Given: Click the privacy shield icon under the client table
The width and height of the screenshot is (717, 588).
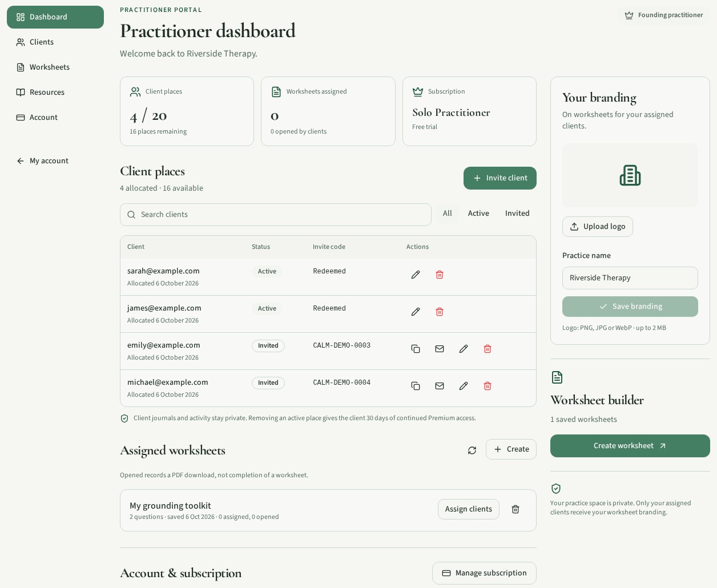Looking at the screenshot, I should point(124,418).
